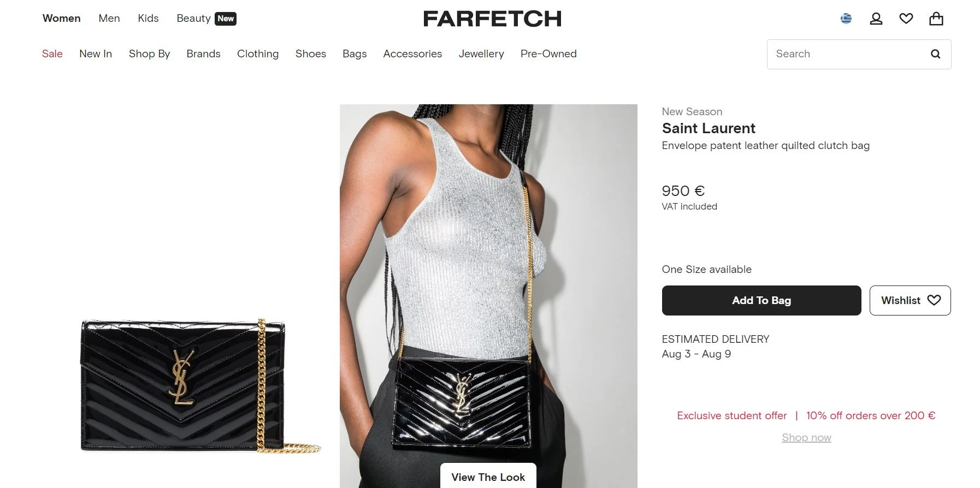
Task: Open the country flag region selector
Action: (x=846, y=19)
